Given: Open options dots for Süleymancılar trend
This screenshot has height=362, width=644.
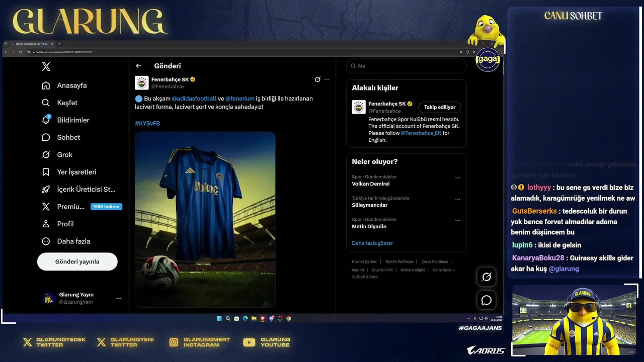Looking at the screenshot, I should 458,199.
